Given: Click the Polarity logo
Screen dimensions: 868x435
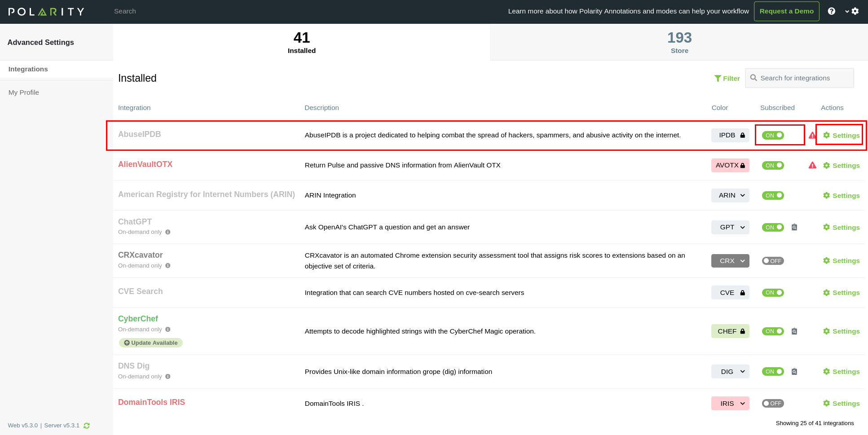Looking at the screenshot, I should pos(46,12).
